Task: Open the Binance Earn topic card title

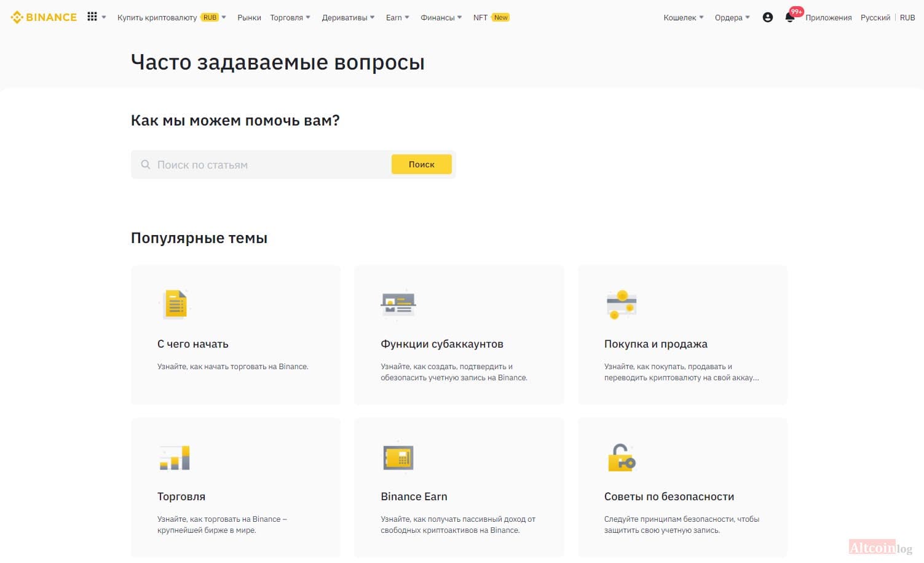Action: [414, 497]
